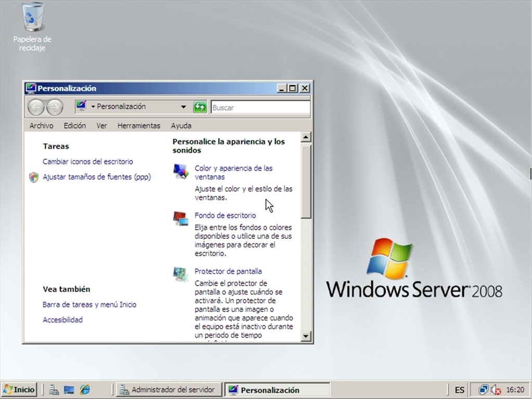
Task: Open the Papelera de reciclaje desktop icon
Action: point(32,27)
